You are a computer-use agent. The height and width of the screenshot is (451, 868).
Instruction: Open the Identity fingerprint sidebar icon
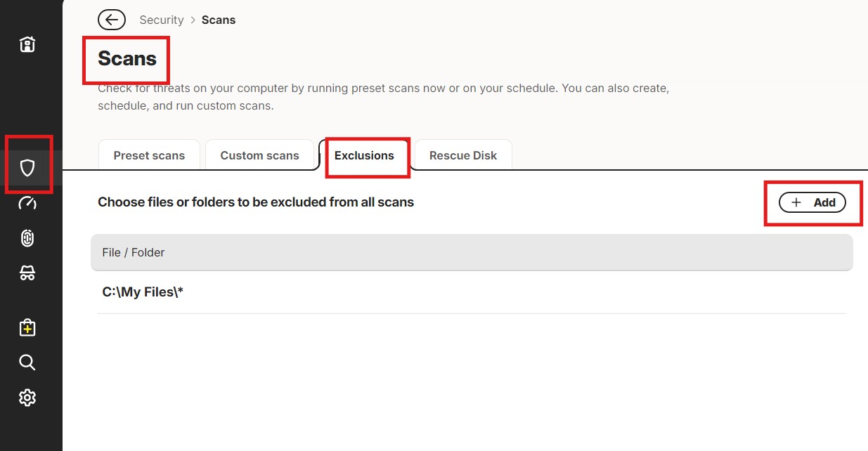(27, 238)
